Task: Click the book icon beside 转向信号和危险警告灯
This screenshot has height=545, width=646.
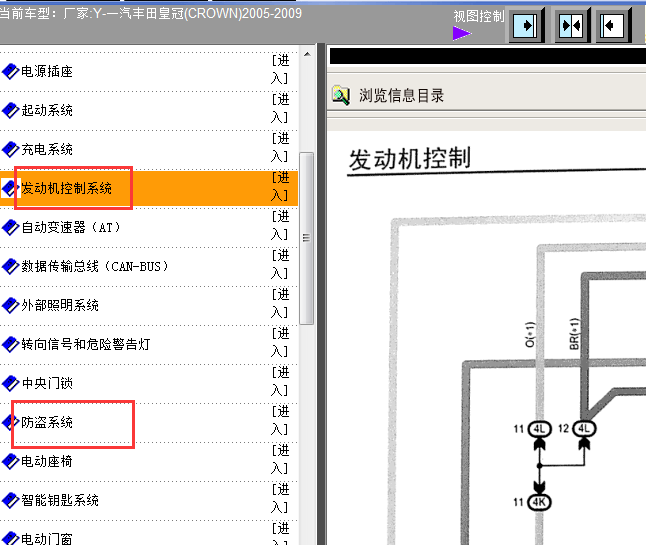Action: coord(10,344)
